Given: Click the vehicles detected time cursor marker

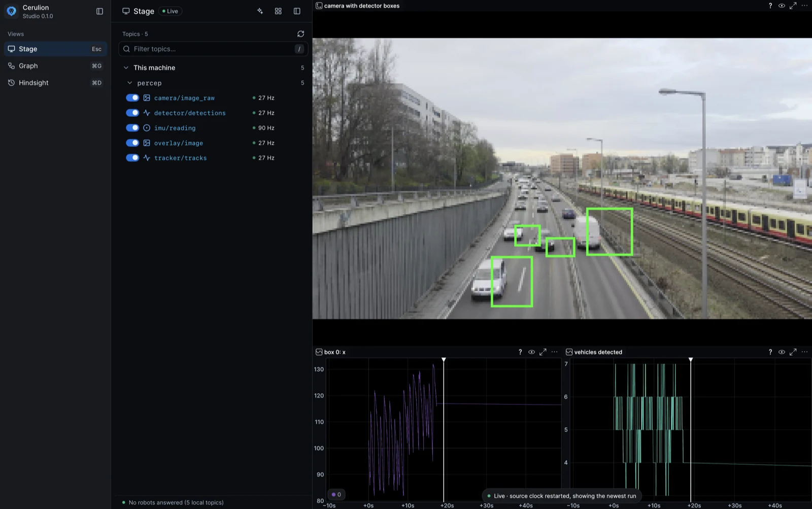Looking at the screenshot, I should pos(691,360).
